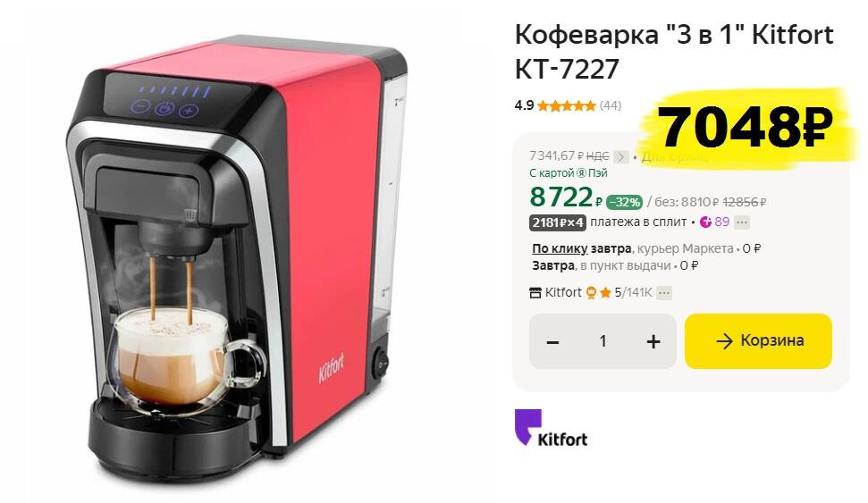This screenshot has height=503, width=868.
Task: Open seller info three-dots menu
Action: (664, 293)
